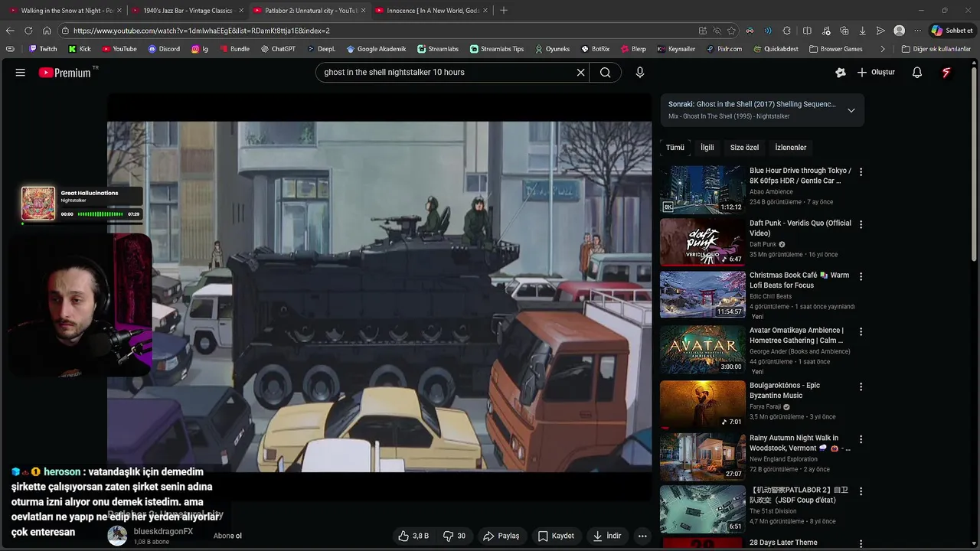Open options for Blue Hour Drive video
This screenshot has width=980, height=551.
point(861,172)
